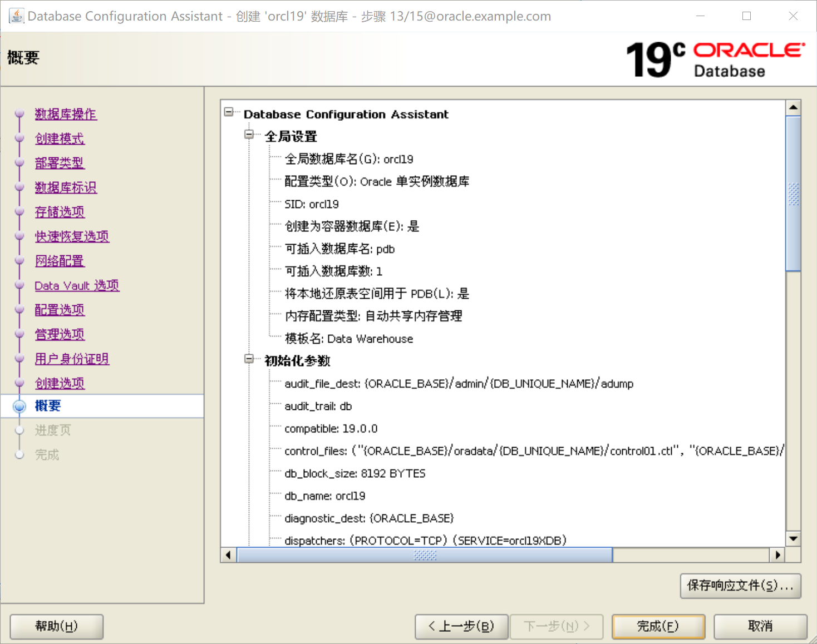The height and width of the screenshot is (644, 817).
Task: Minimize the Database Configuration Assistant window
Action: tap(701, 16)
